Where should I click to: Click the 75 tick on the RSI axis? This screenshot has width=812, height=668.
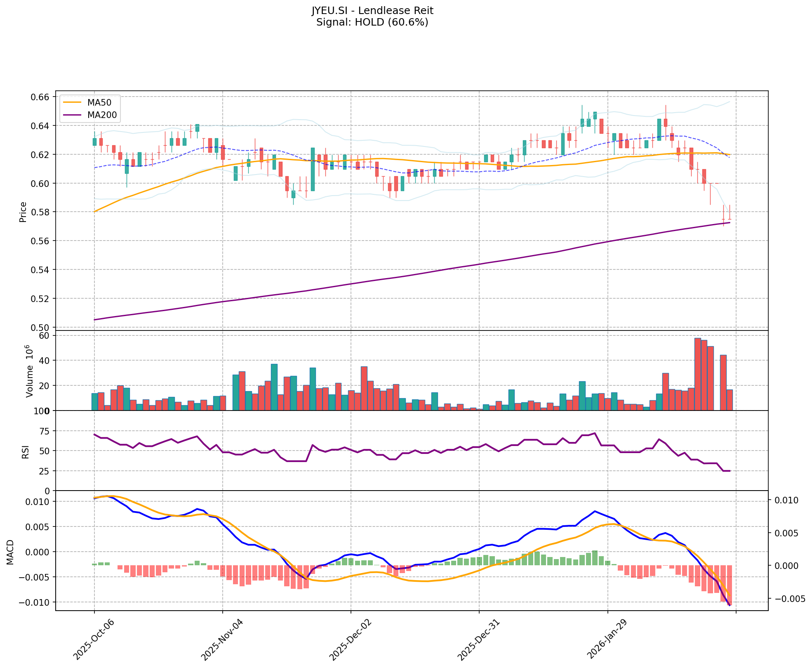(x=44, y=431)
